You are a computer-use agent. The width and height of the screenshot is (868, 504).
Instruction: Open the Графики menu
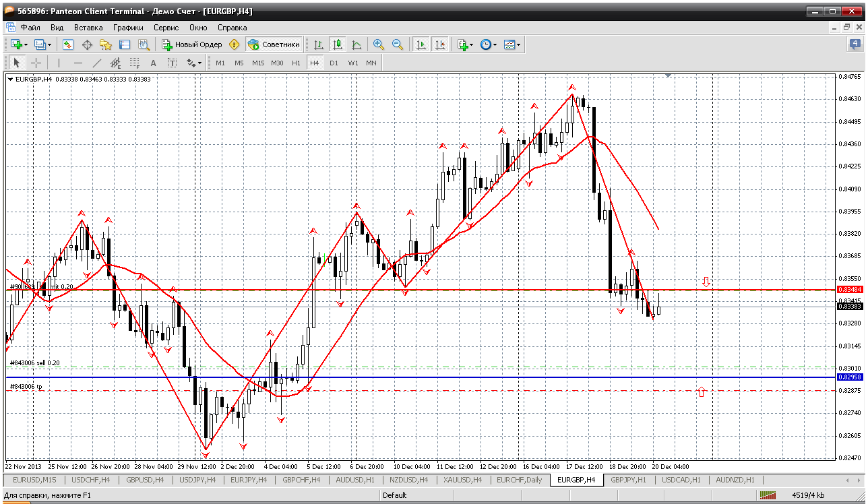coord(128,28)
